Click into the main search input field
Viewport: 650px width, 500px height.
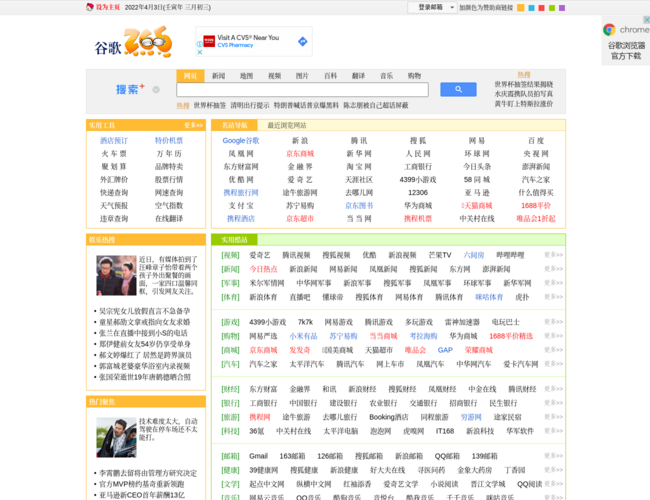302,90
